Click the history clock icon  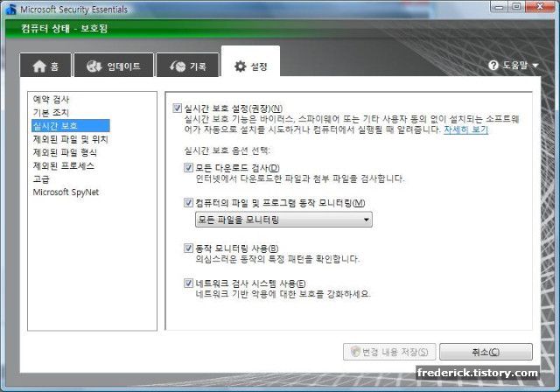click(178, 66)
